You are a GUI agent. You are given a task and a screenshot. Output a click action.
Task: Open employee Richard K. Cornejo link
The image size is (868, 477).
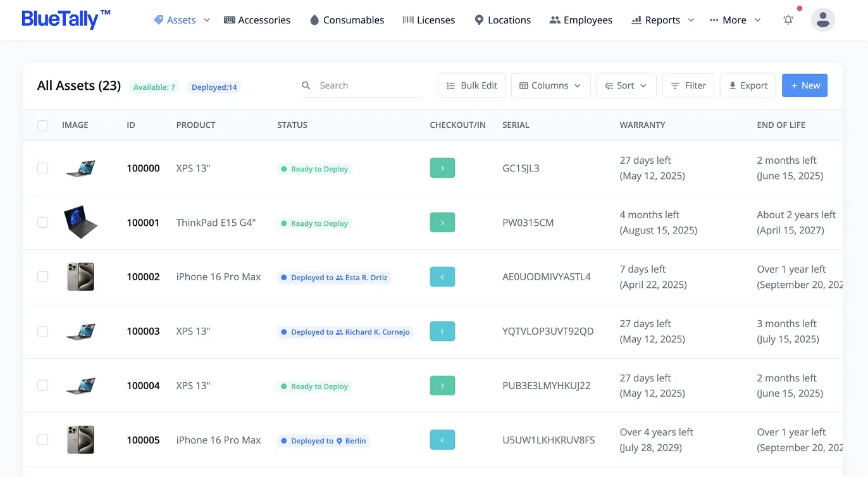coord(373,332)
